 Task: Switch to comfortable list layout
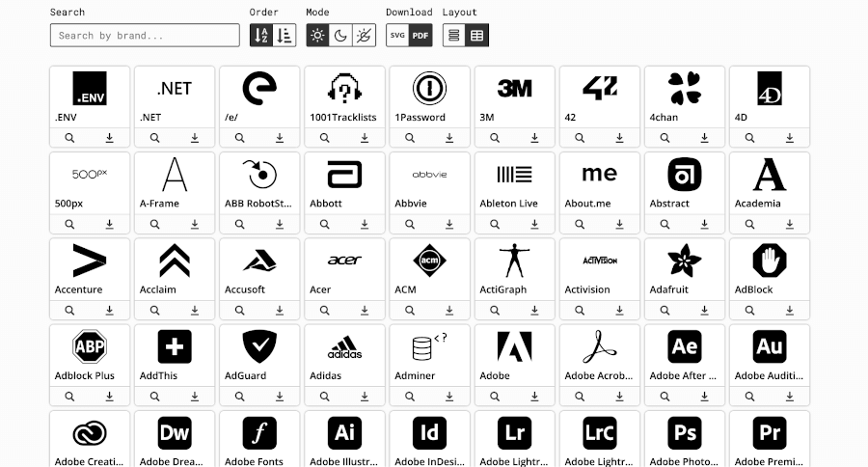click(454, 36)
